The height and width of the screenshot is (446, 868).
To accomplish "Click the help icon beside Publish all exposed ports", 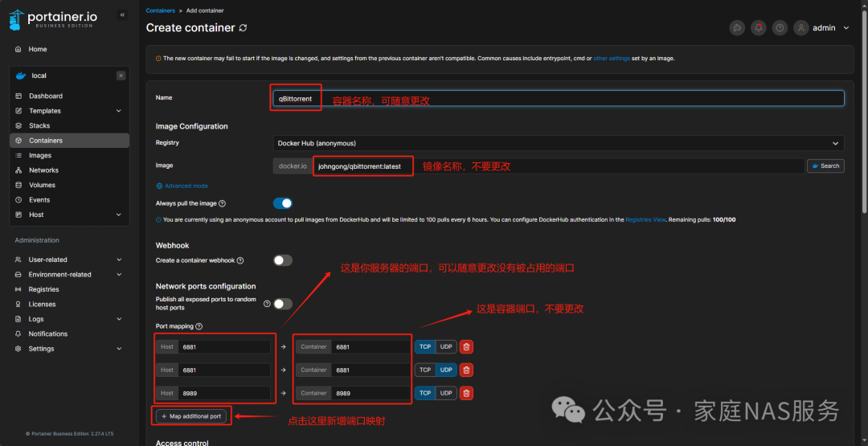I will [x=267, y=304].
